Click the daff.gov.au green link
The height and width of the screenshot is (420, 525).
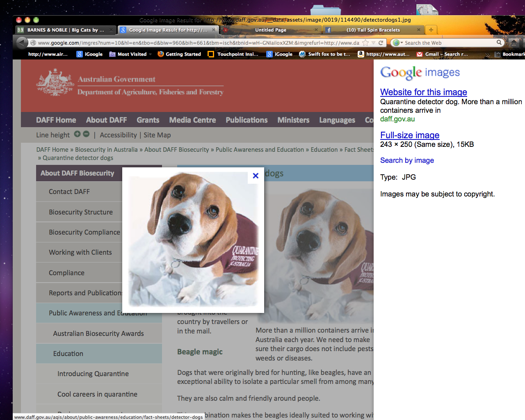point(397,119)
